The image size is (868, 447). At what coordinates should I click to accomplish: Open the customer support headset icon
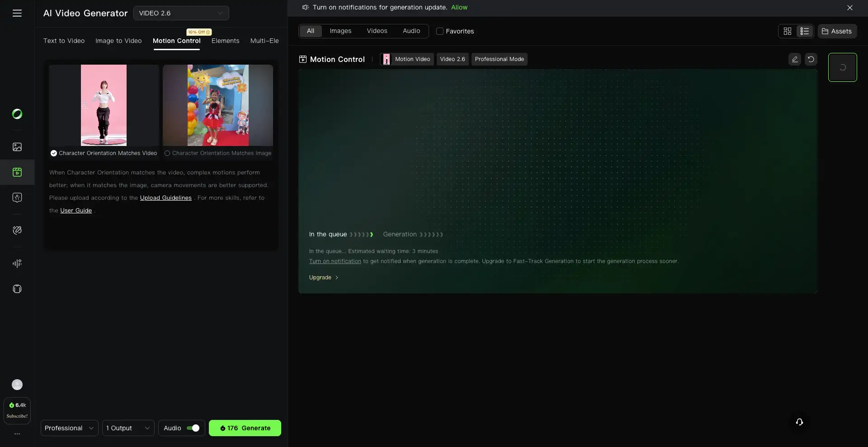click(x=799, y=422)
